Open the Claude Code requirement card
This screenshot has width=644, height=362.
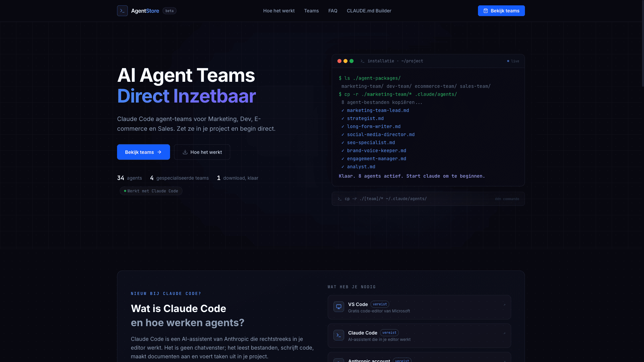[419, 336]
